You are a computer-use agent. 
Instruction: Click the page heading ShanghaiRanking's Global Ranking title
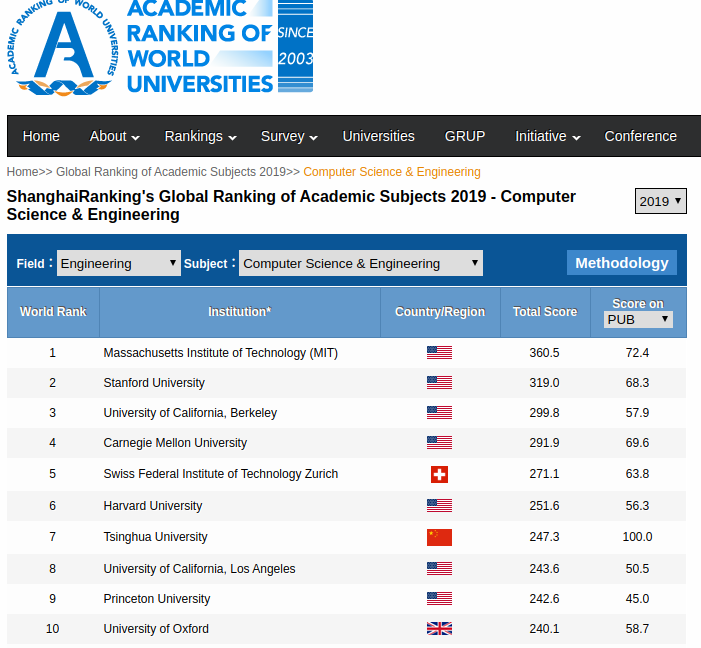(291, 206)
